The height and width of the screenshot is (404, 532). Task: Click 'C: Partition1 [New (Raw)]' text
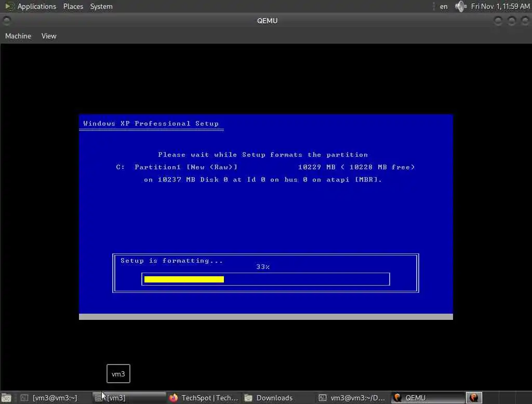(x=177, y=167)
